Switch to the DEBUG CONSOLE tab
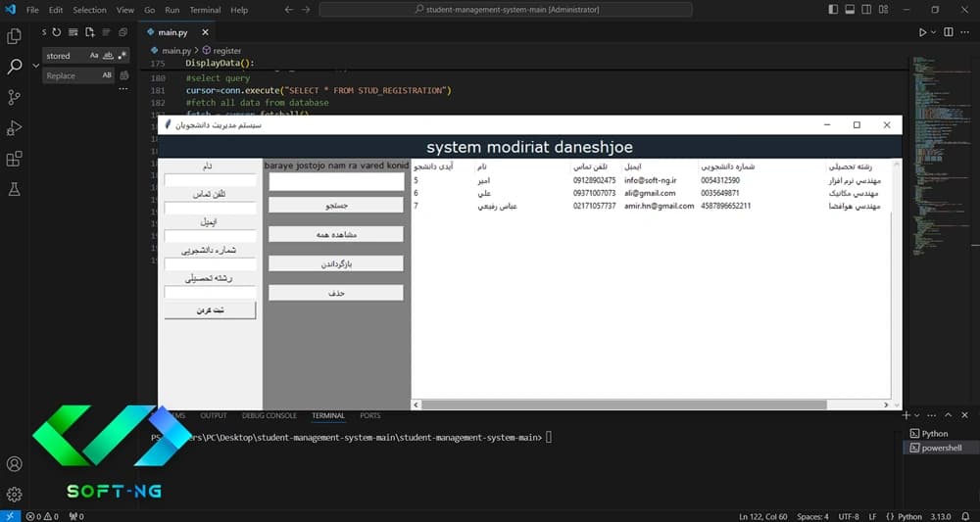 click(x=269, y=416)
